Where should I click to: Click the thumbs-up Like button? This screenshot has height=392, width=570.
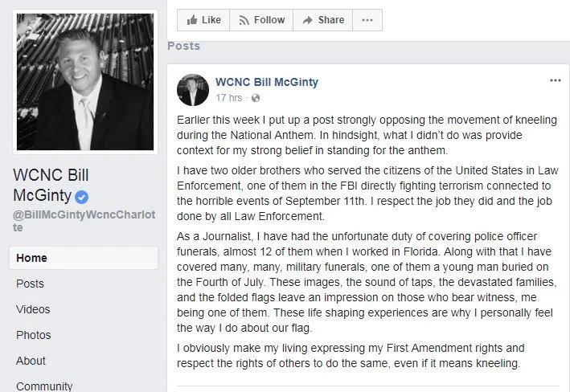click(203, 20)
